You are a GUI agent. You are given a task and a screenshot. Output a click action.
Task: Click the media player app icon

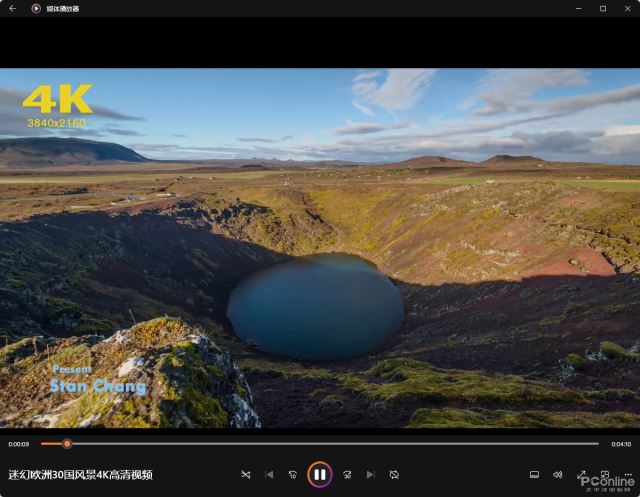(36, 9)
